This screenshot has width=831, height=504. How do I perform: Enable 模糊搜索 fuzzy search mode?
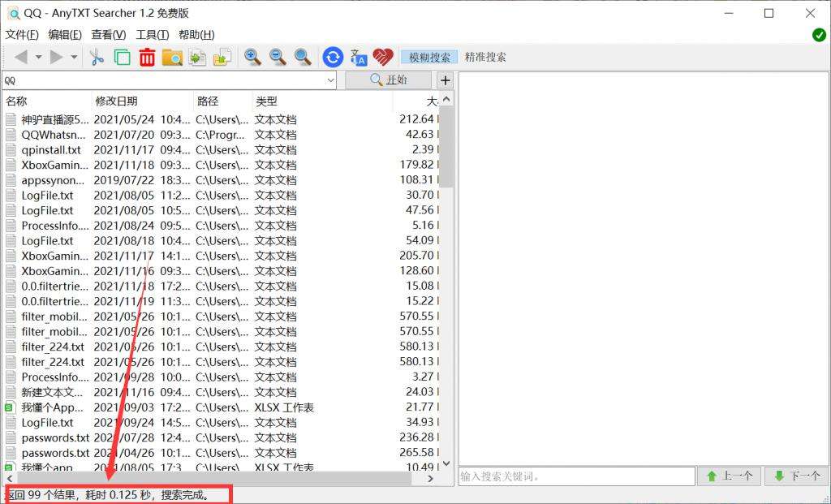(429, 57)
